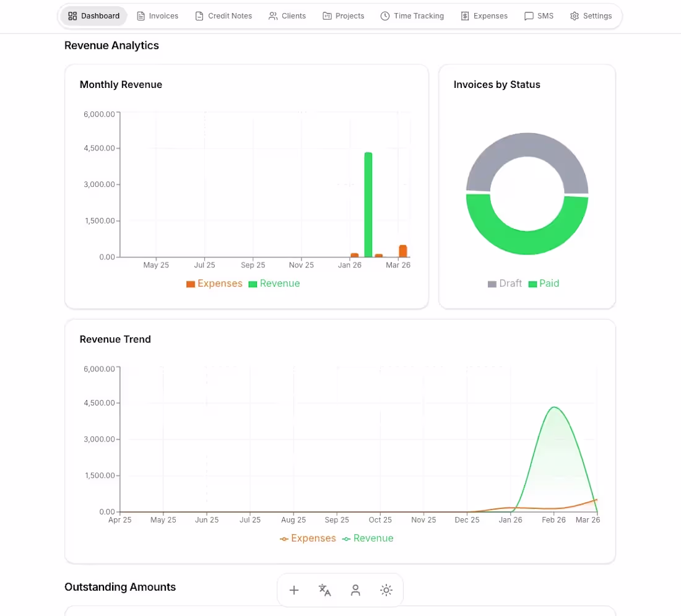Click the green revenue bar in Monthly Revenue
Image resolution: width=681 pixels, height=616 pixels.
[368, 204]
